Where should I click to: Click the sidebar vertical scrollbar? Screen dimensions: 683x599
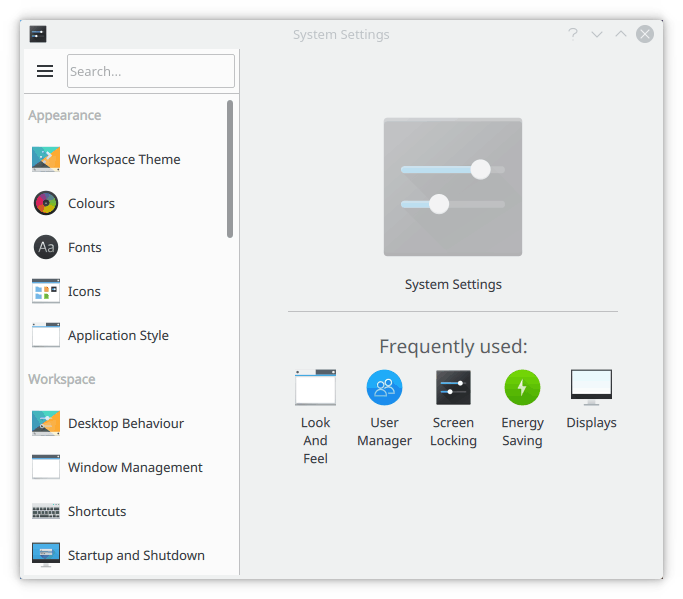[230, 168]
